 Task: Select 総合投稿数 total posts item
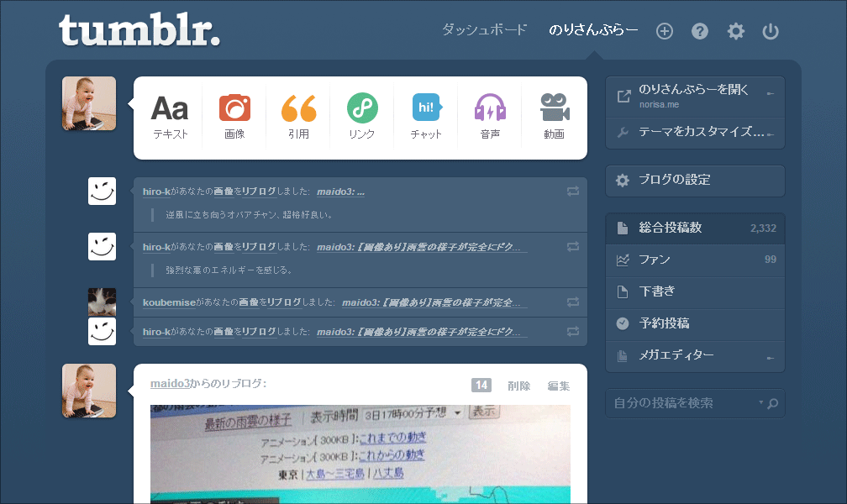point(695,228)
